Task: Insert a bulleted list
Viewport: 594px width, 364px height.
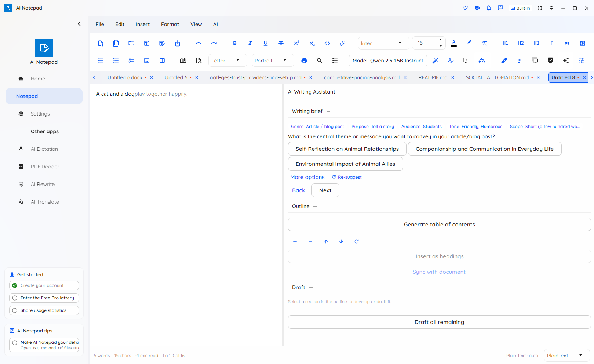Action: [101, 61]
